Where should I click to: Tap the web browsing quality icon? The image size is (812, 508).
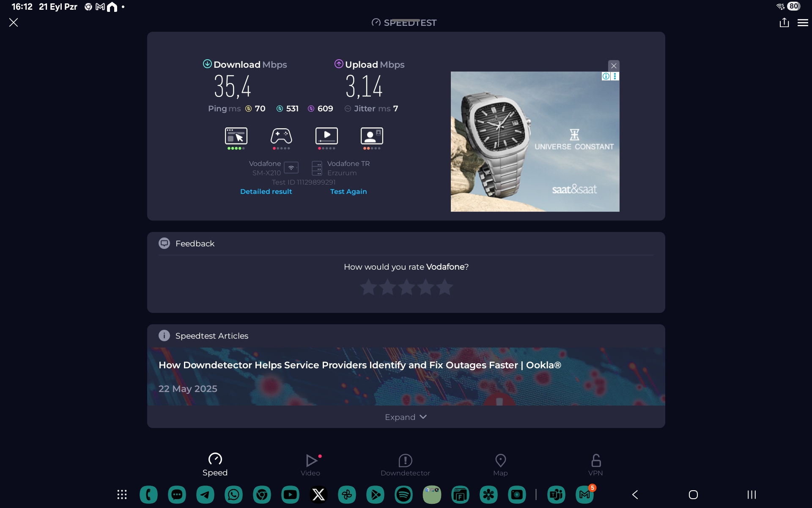tap(236, 136)
